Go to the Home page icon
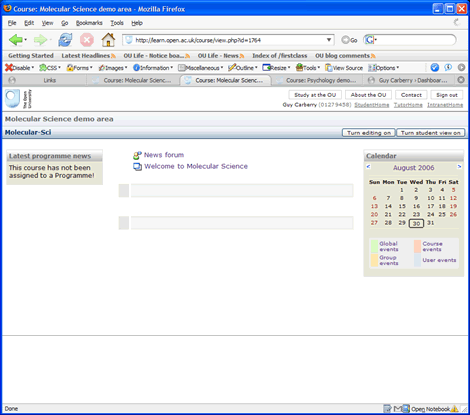 [108, 40]
